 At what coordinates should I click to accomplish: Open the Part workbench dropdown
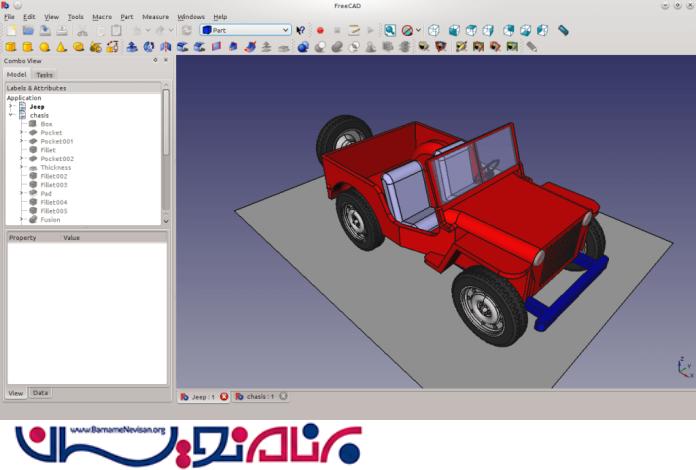click(246, 31)
